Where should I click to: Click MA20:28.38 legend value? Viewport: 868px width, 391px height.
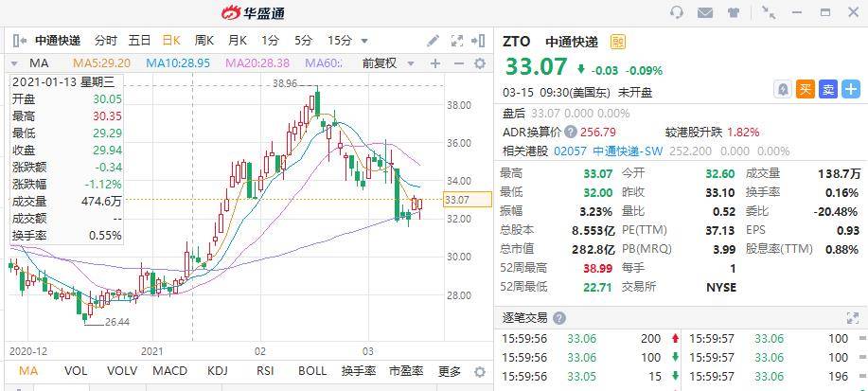pos(258,63)
